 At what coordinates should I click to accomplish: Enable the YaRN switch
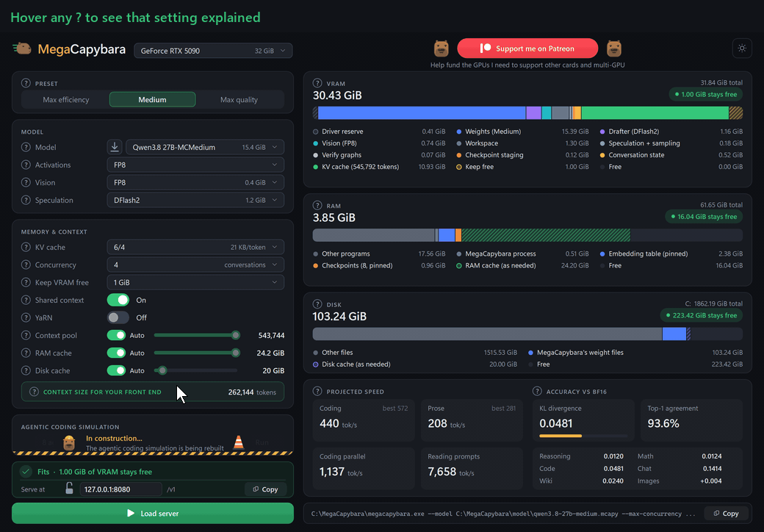click(118, 317)
